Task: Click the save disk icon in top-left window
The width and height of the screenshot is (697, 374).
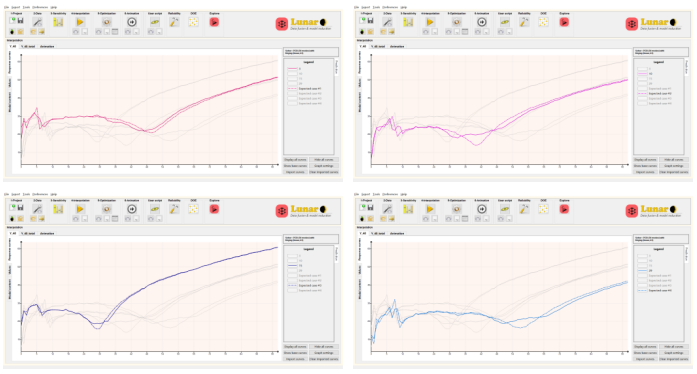Action: pos(20,21)
